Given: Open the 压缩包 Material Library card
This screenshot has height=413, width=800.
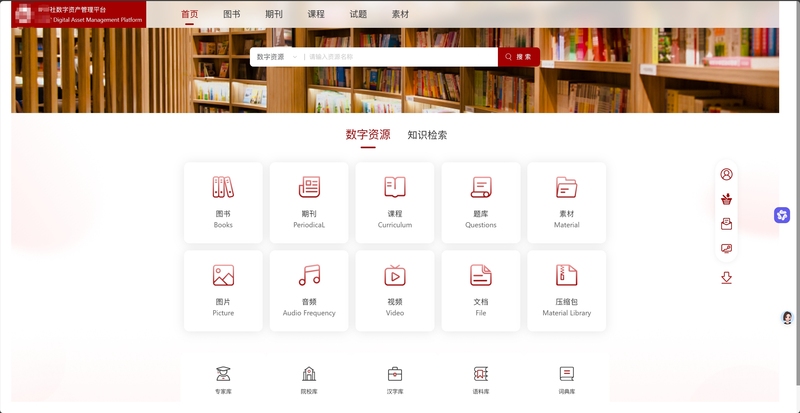Looking at the screenshot, I should click(566, 291).
